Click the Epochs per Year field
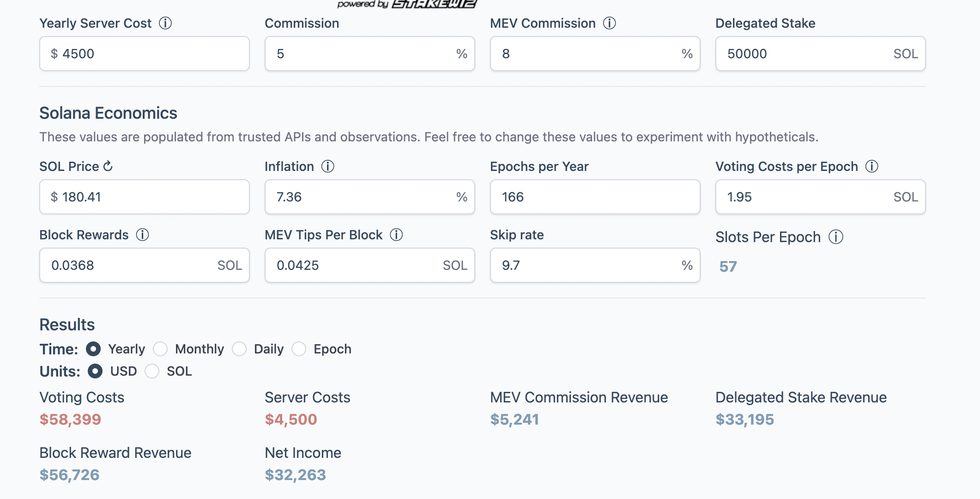 tap(595, 197)
